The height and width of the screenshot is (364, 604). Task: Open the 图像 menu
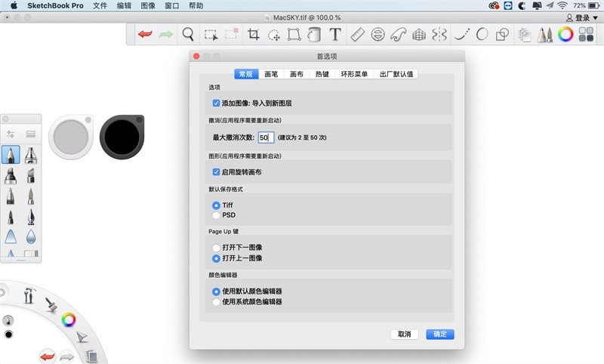[x=148, y=5]
